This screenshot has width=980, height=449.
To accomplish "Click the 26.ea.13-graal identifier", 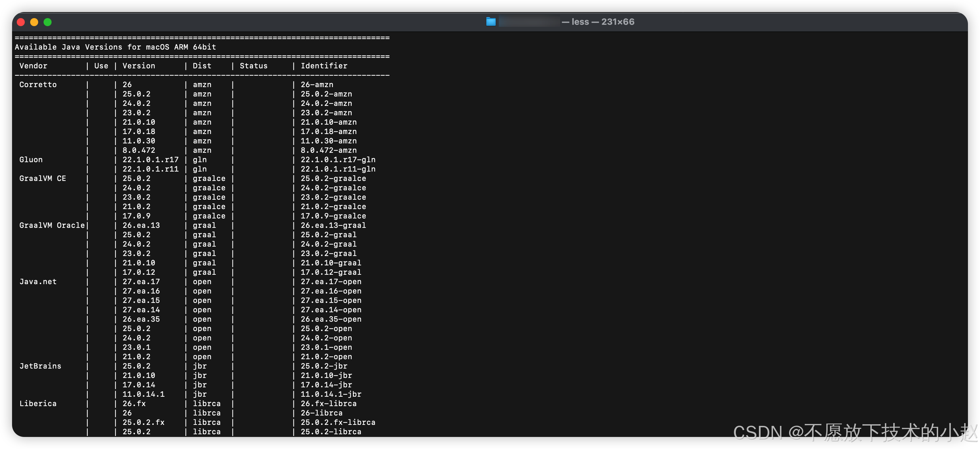I will tap(333, 225).
